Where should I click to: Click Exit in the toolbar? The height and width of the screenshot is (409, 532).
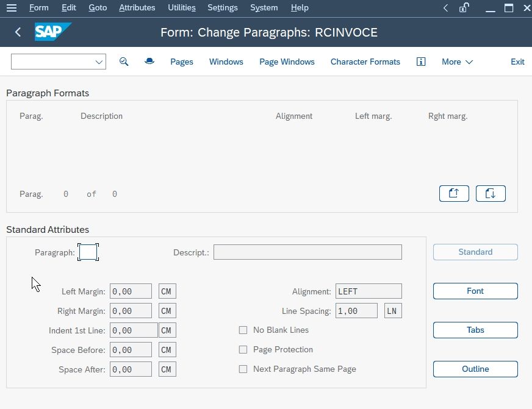click(x=517, y=62)
